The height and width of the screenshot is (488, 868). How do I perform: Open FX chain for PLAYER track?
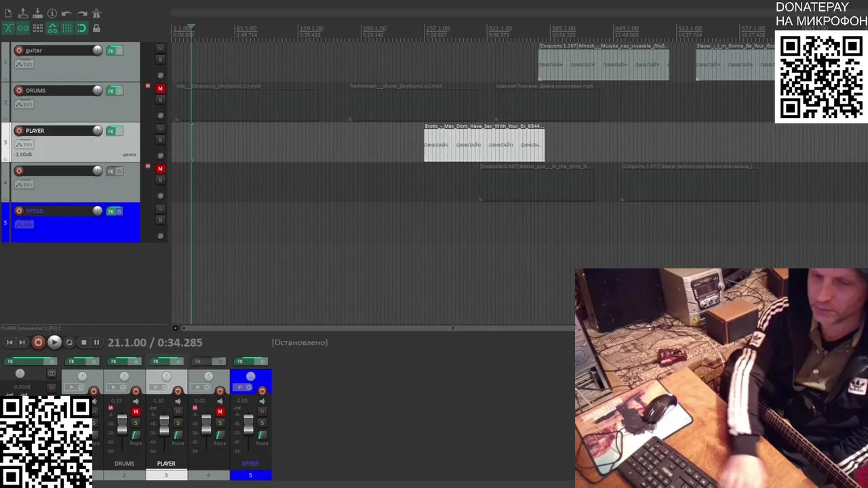coord(111,131)
